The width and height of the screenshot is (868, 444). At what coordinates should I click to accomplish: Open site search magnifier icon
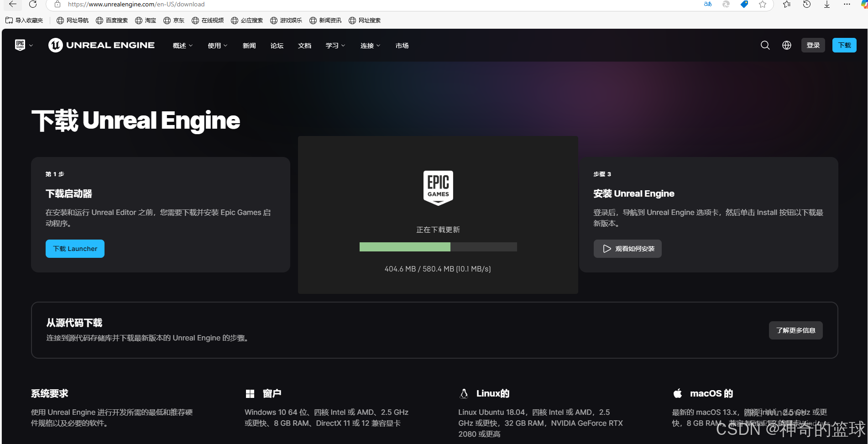pos(765,45)
